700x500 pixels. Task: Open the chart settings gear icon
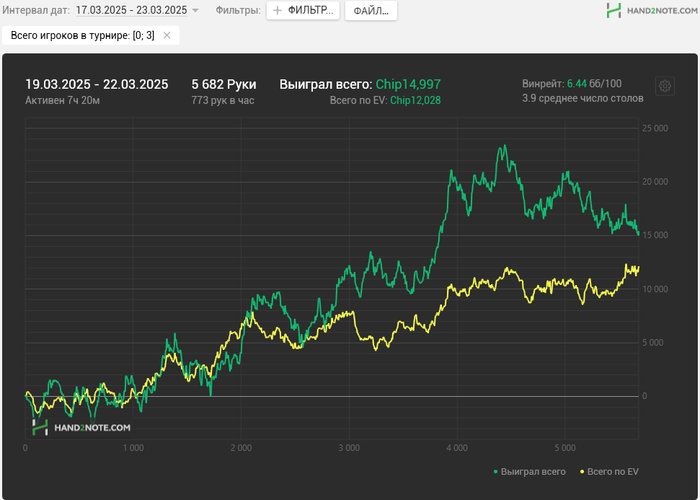point(665,86)
